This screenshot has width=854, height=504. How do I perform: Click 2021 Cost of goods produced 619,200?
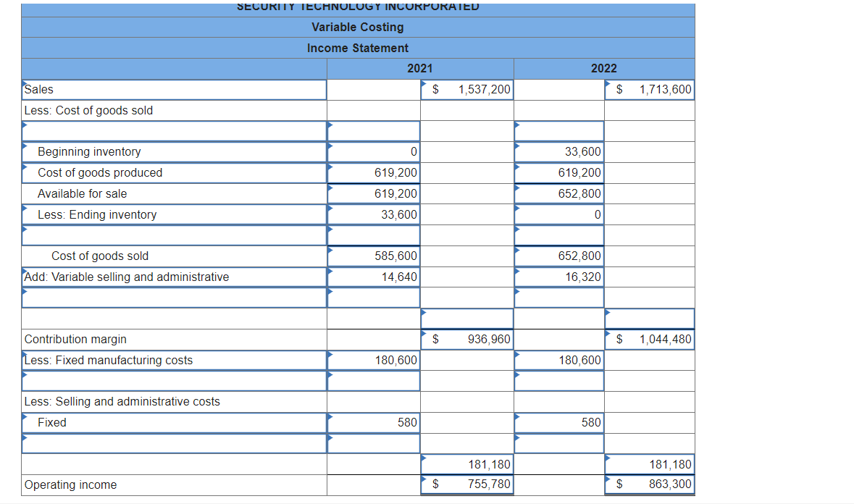pyautogui.click(x=374, y=173)
